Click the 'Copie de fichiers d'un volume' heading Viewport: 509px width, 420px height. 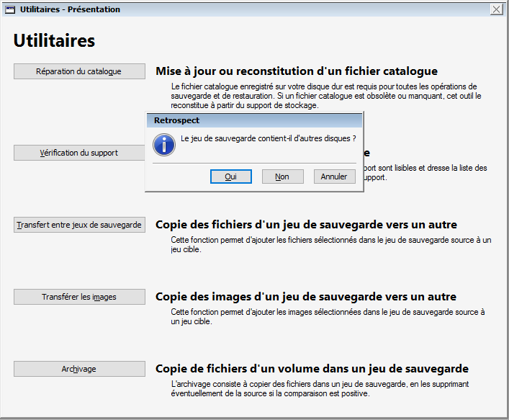[x=312, y=369]
